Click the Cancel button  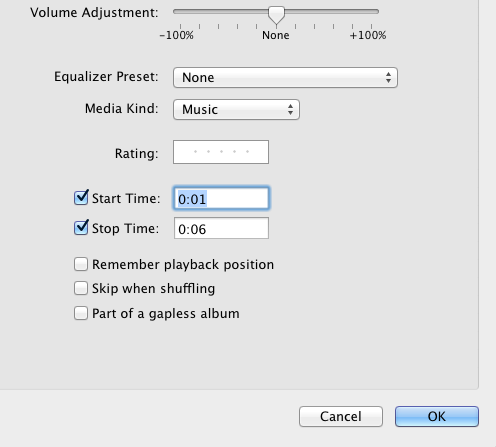(x=341, y=416)
